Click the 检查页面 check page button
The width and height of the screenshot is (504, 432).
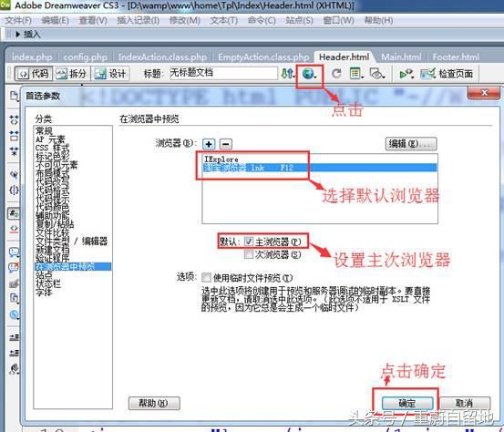pos(447,74)
